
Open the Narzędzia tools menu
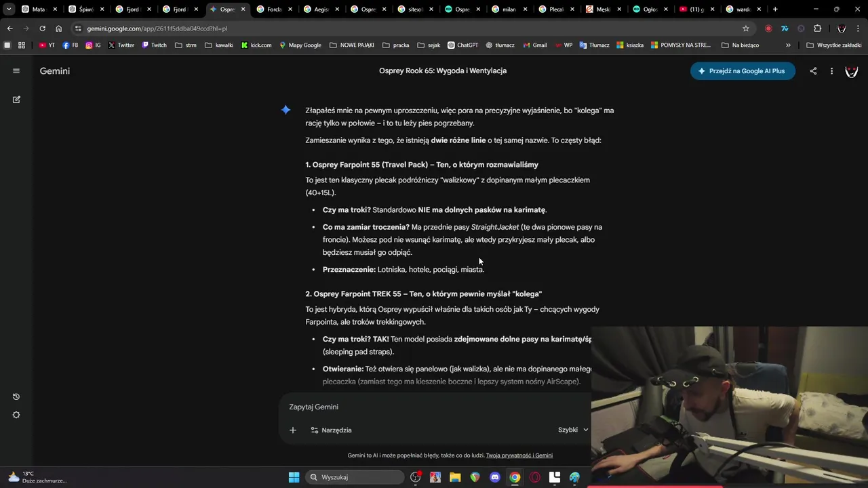pyautogui.click(x=331, y=430)
